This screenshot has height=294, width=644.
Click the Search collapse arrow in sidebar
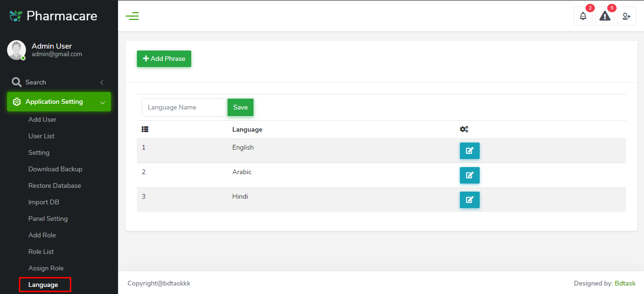102,82
